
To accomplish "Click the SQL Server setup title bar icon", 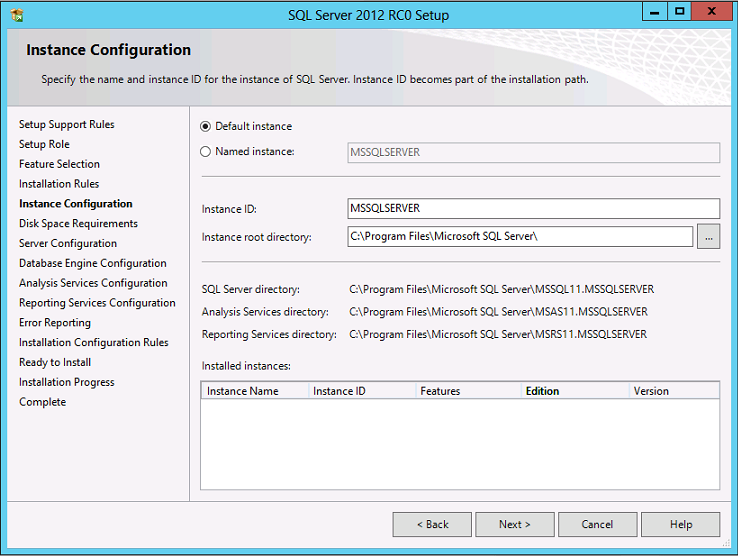I will [x=16, y=15].
